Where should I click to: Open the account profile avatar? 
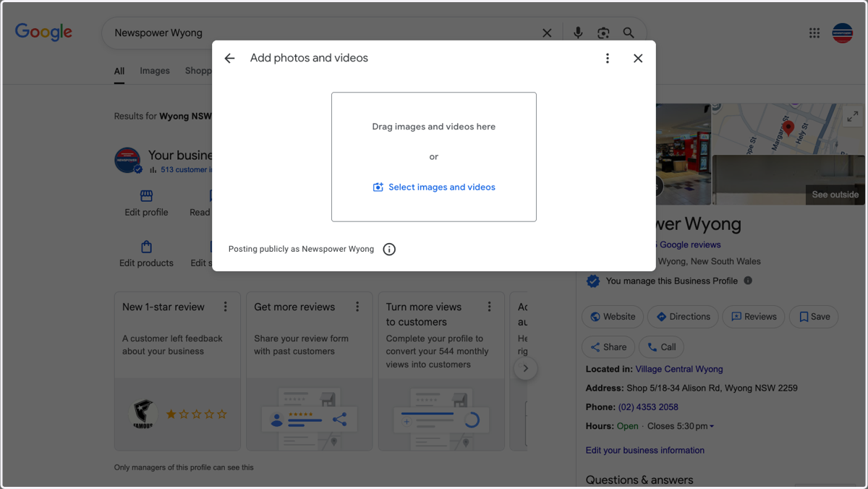[843, 33]
